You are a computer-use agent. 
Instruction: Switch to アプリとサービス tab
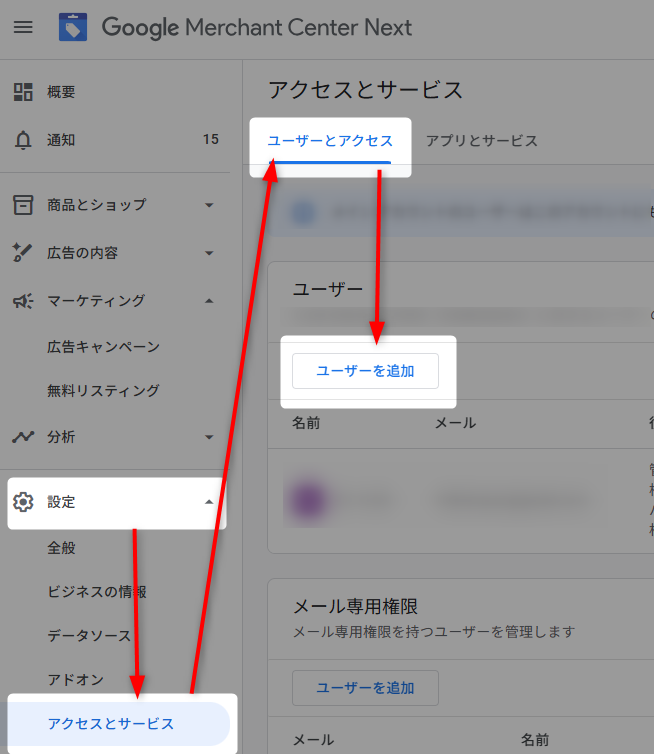482,141
